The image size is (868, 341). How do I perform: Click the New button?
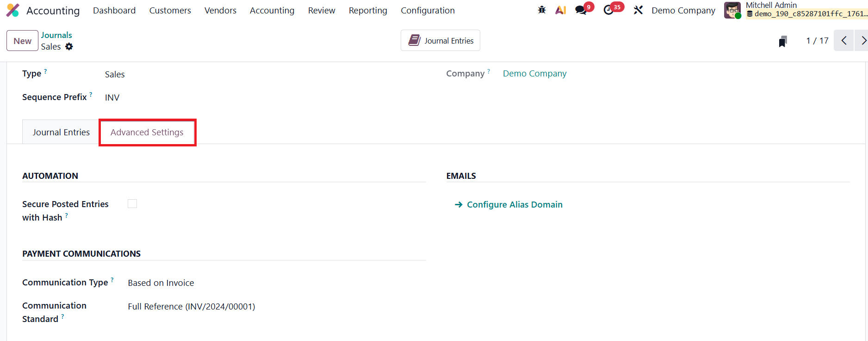[x=22, y=41]
